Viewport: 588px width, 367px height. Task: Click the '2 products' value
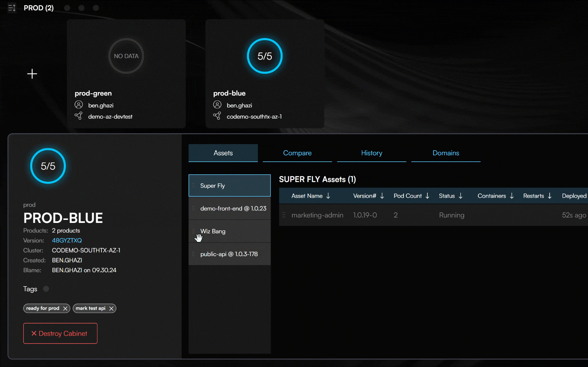[66, 230]
